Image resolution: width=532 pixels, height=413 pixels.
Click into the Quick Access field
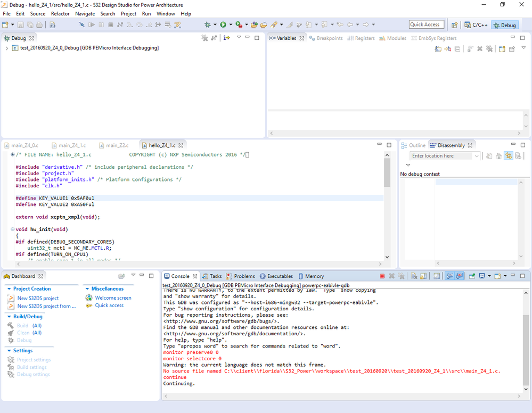tap(426, 24)
